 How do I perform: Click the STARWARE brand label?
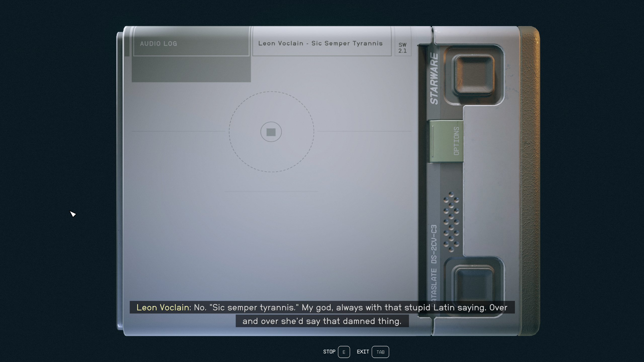click(x=434, y=79)
